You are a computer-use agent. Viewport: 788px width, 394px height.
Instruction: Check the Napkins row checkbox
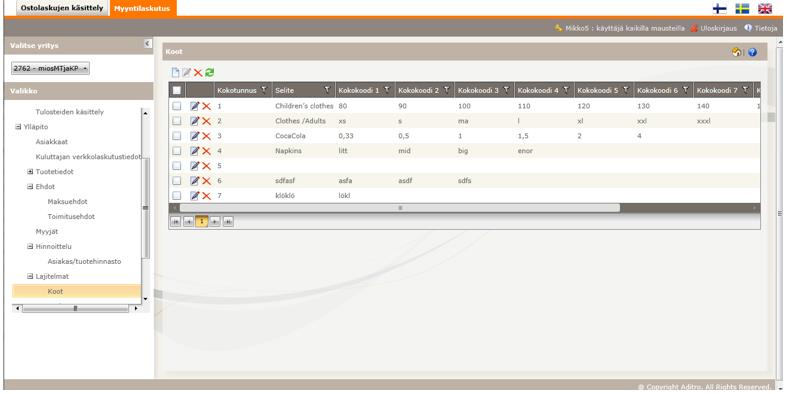coord(176,151)
